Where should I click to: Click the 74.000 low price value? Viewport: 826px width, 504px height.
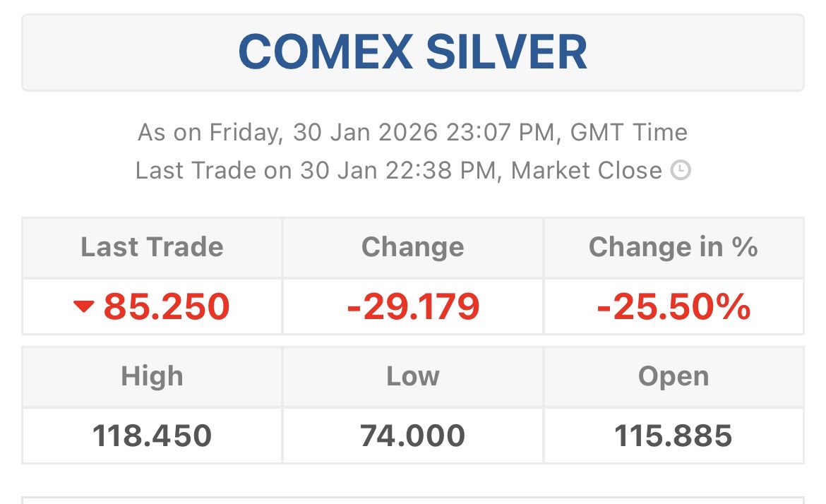(x=413, y=436)
